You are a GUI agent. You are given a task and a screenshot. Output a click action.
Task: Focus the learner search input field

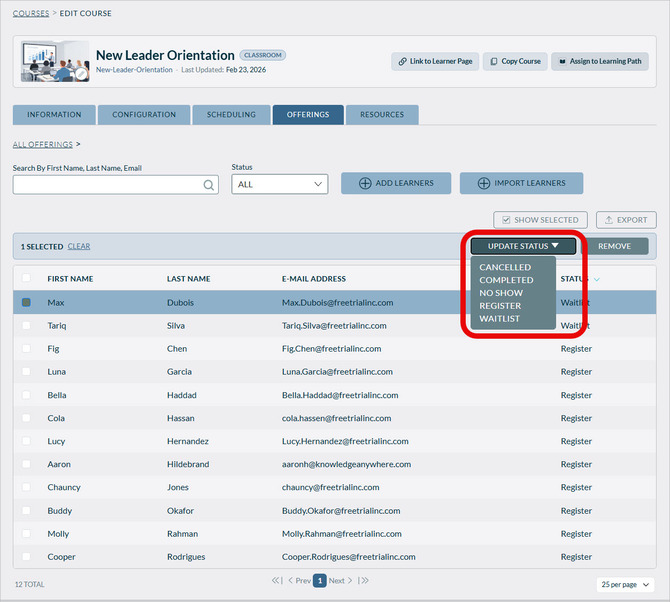116,185
